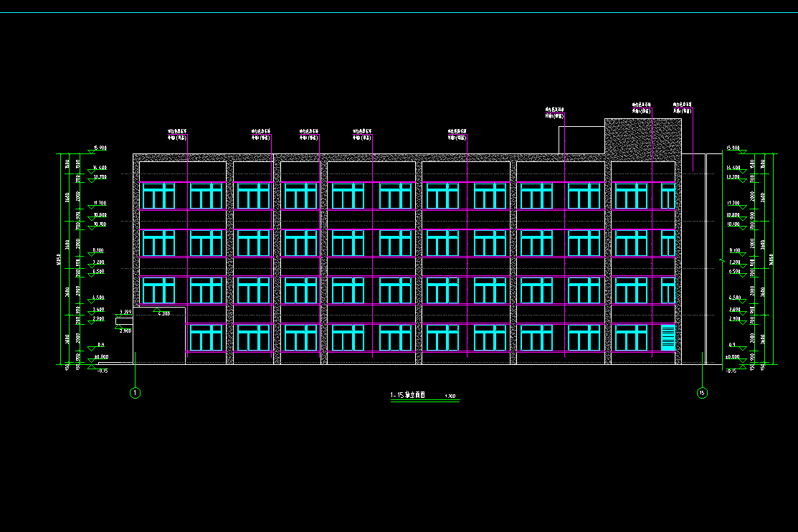Click the blank entrance box at ground floor
The image size is (798, 532).
pos(159,337)
